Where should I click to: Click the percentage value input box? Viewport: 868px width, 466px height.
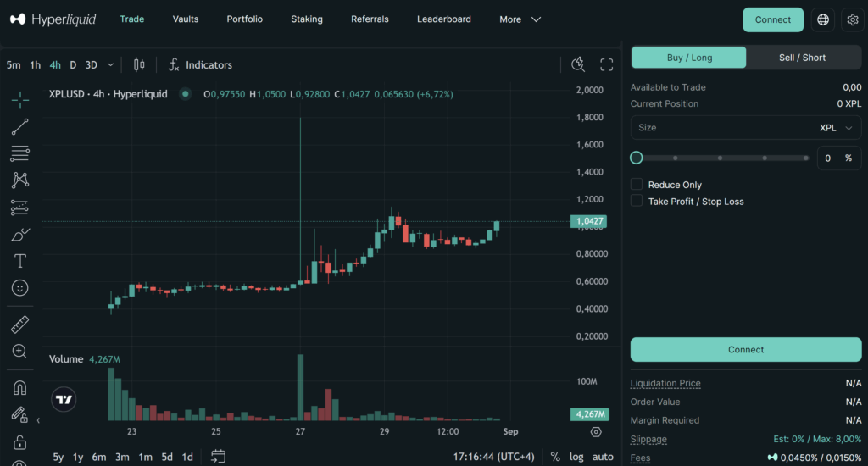click(x=838, y=158)
